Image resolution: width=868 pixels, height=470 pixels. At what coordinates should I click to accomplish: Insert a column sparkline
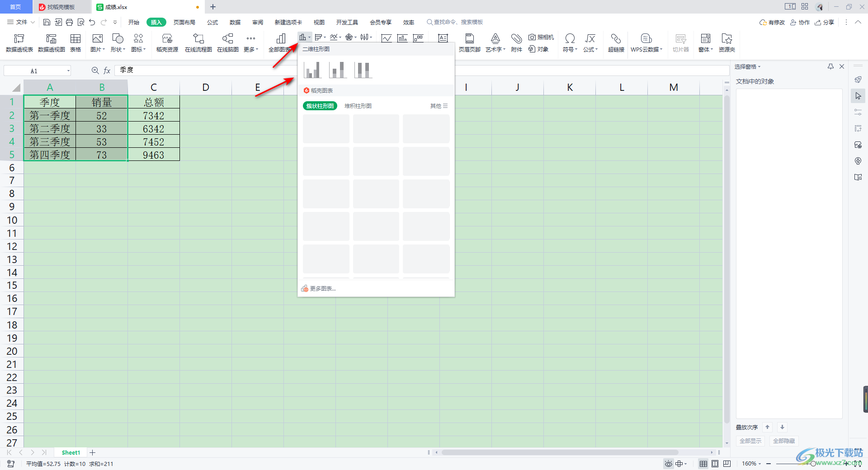(x=402, y=38)
